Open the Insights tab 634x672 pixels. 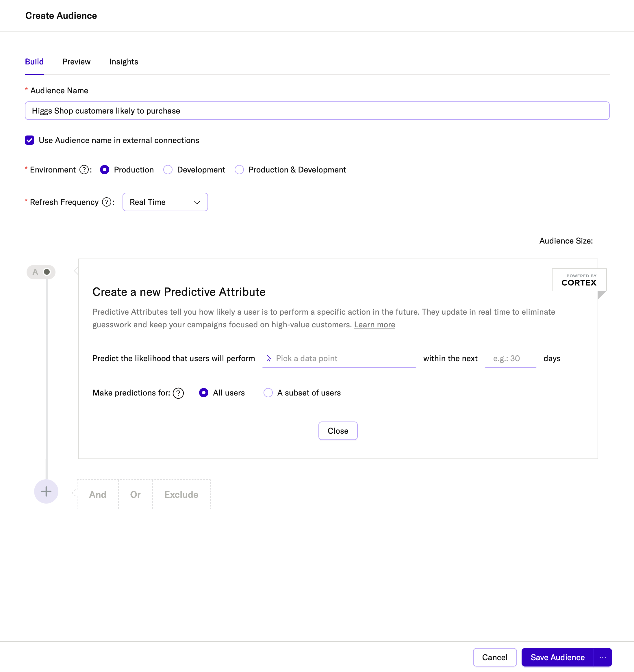pyautogui.click(x=123, y=62)
